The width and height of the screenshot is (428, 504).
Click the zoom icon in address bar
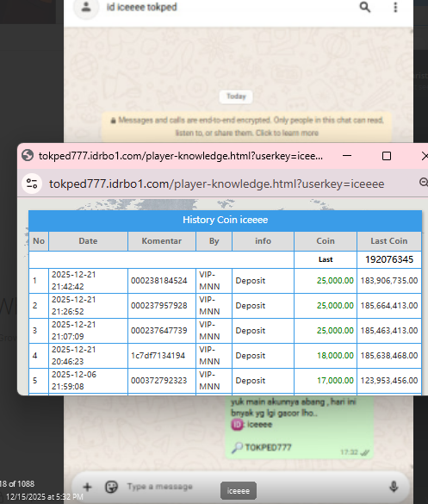pyautogui.click(x=424, y=183)
